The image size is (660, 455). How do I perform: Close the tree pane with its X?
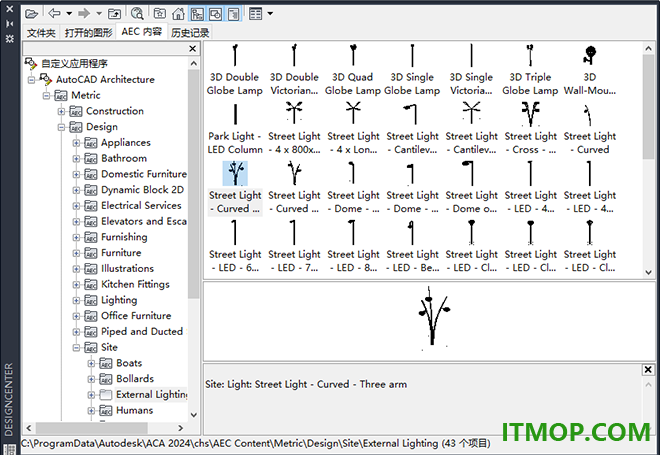192,49
